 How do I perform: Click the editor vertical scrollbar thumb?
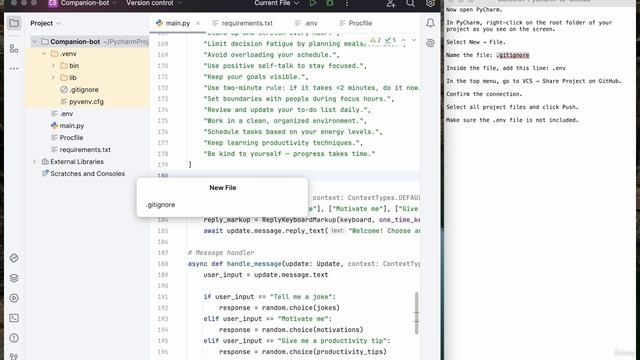416,313
